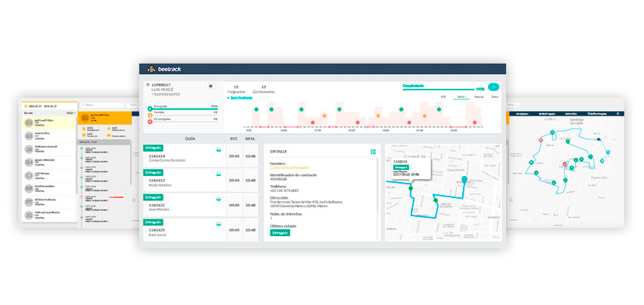Click the teal map pin on the center map
The height and width of the screenshot is (305, 644).
pos(464,180)
